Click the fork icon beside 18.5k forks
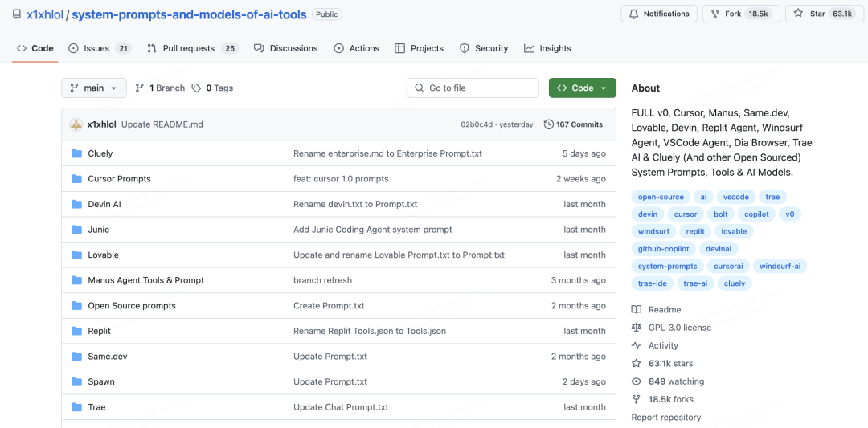Viewport: 868px width, 428px height. pos(637,399)
